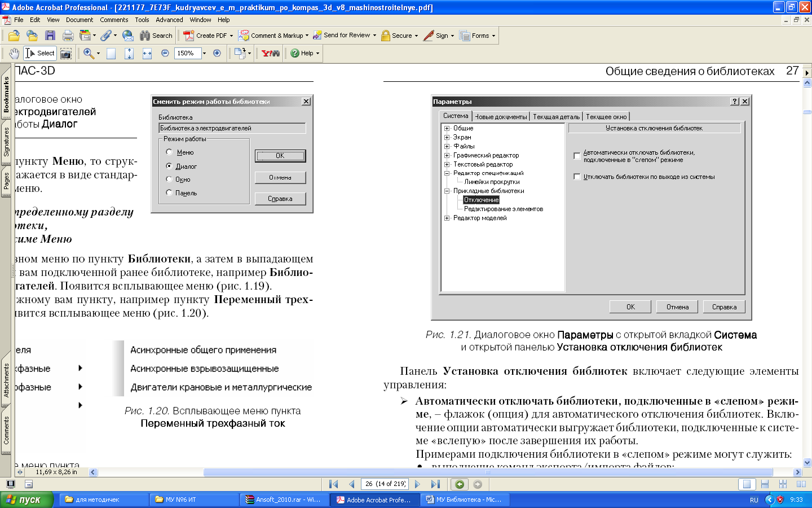
Task: Select the Hand tool
Action: (x=14, y=53)
